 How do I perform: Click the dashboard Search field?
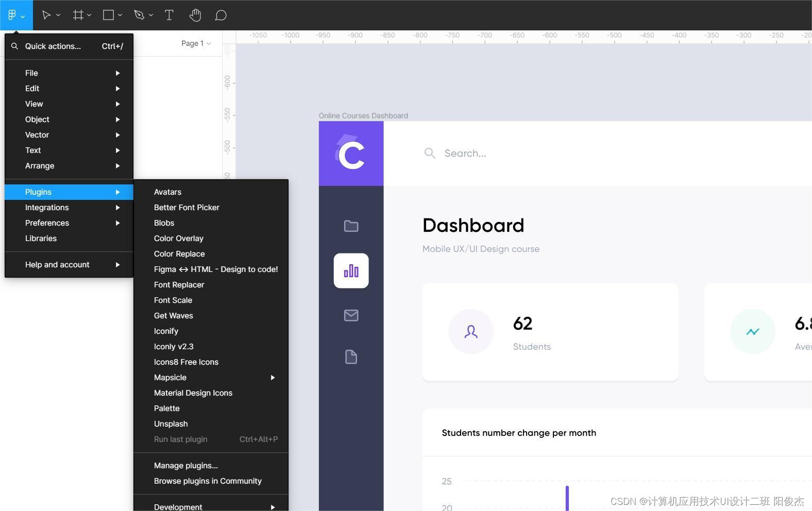[465, 154]
